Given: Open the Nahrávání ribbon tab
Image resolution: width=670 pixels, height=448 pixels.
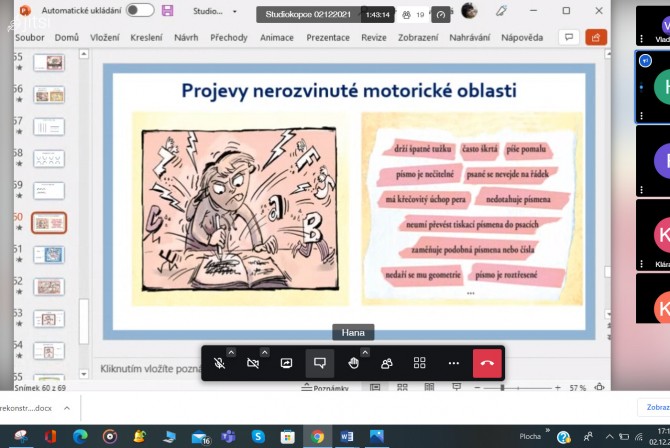Looking at the screenshot, I should tap(470, 38).
